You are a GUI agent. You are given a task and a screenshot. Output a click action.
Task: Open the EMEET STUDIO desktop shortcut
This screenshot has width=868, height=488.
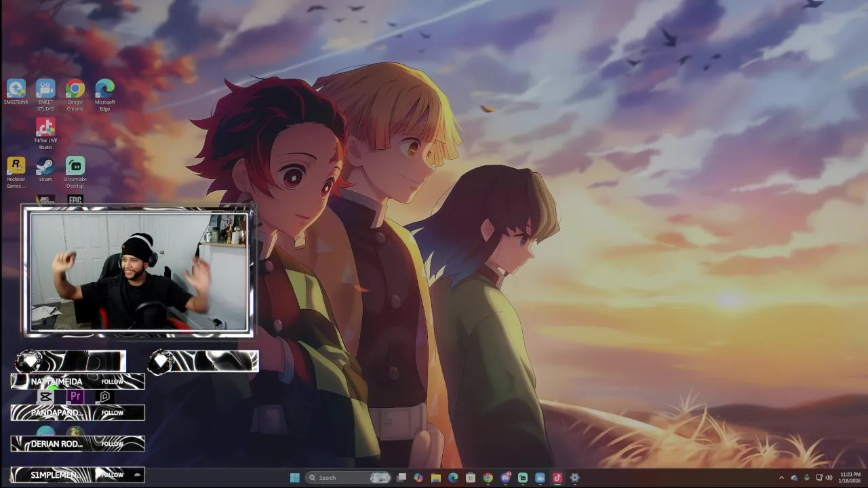pyautogui.click(x=45, y=96)
